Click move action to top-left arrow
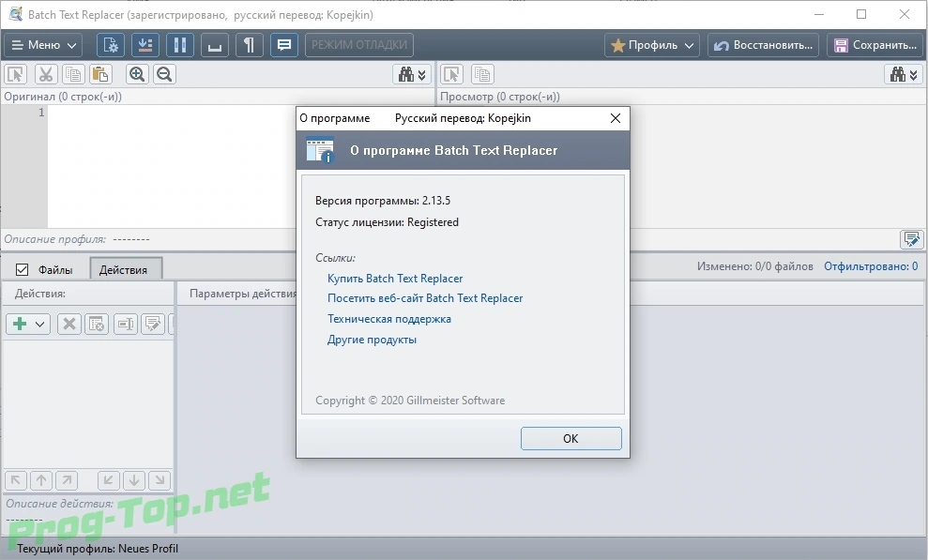This screenshot has height=560, width=928. [x=15, y=480]
